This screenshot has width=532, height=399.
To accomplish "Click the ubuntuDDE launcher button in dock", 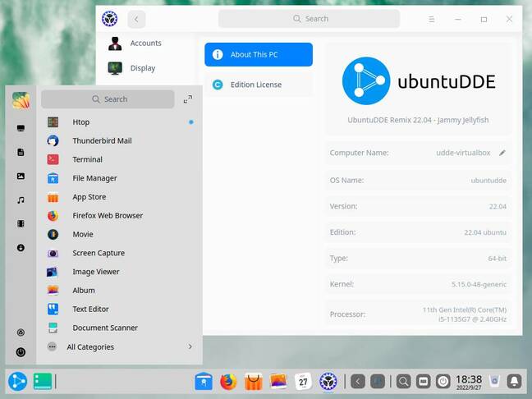I will (17, 382).
